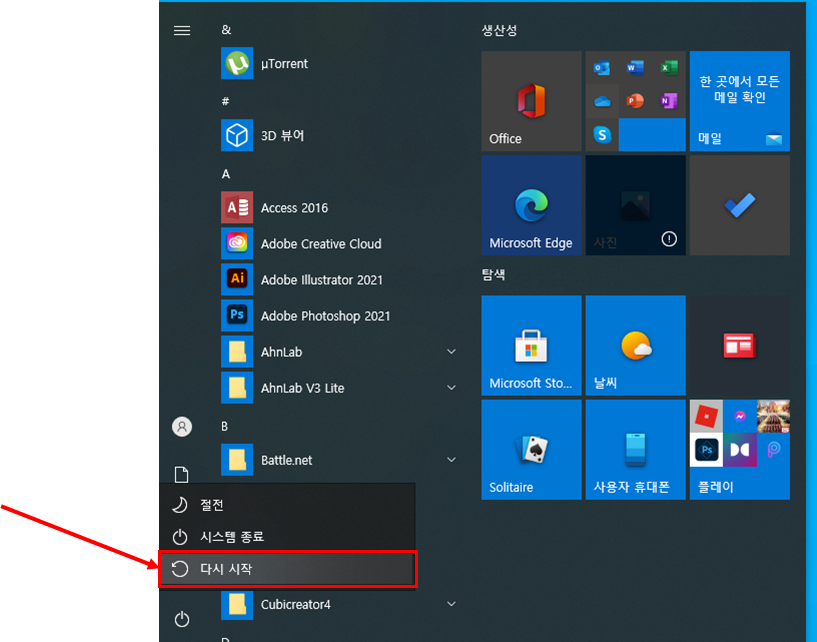This screenshot has width=817, height=642.
Task: Open Word in the Office tile group
Action: pyautogui.click(x=635, y=68)
